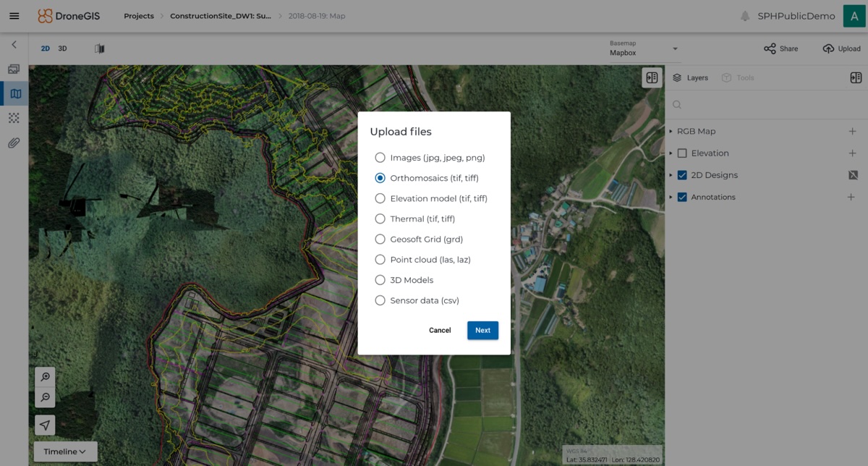Click the search icon in layers panel
Viewport: 868px width, 466px height.
tap(677, 105)
